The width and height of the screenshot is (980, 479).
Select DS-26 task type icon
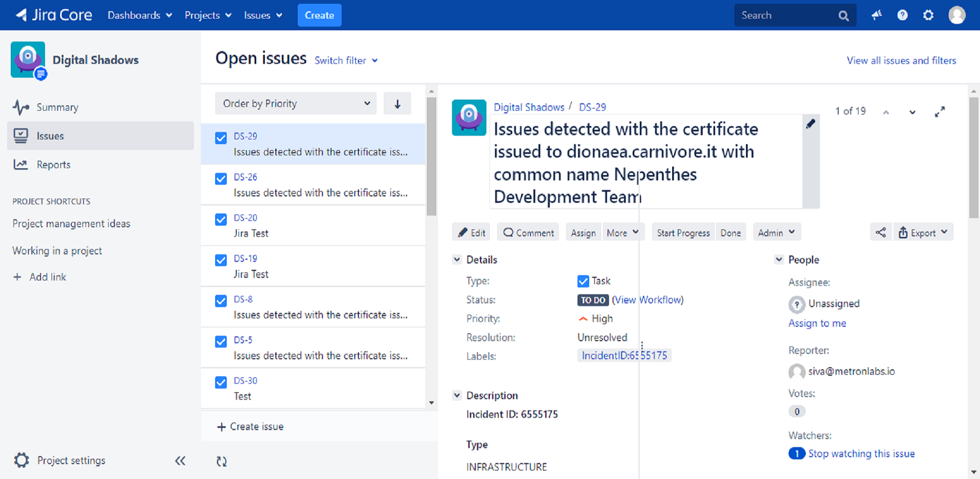[x=221, y=179]
